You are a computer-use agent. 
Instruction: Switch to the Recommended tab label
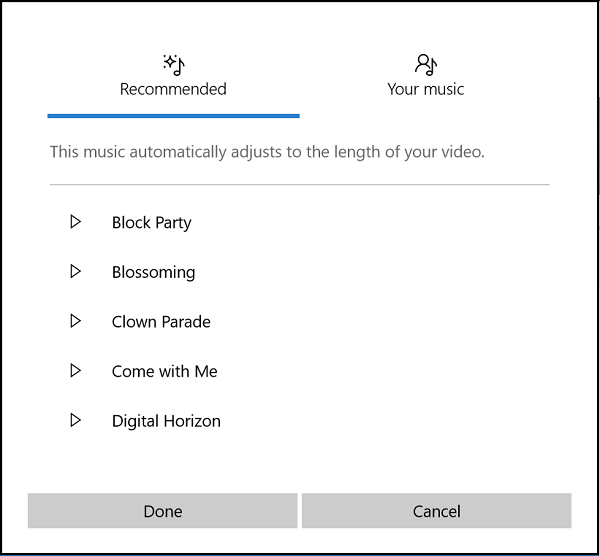tap(173, 89)
